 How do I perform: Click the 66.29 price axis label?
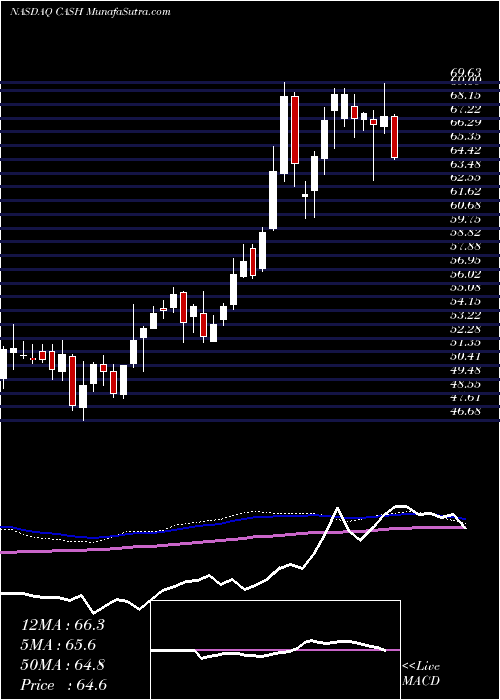464,123
